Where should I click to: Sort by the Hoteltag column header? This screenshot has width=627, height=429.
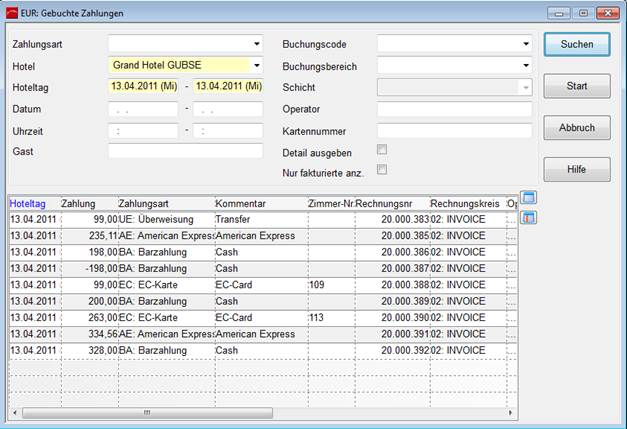pyautogui.click(x=32, y=203)
